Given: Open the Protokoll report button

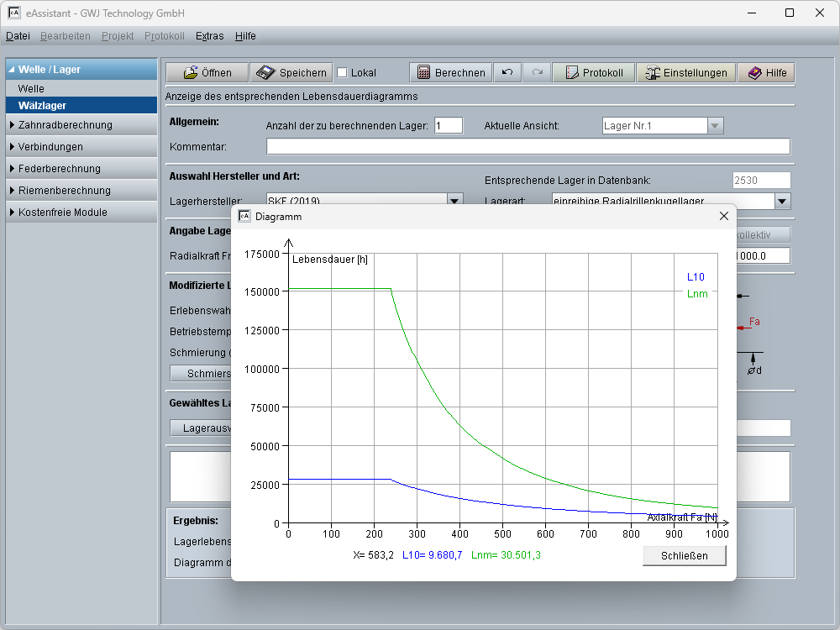Looking at the screenshot, I should pyautogui.click(x=593, y=73).
